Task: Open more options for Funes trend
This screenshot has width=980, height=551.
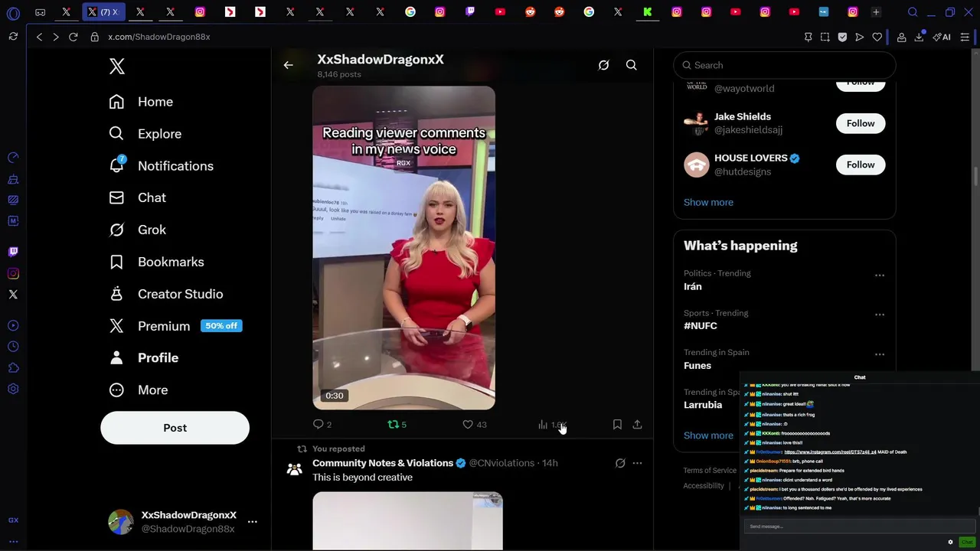Action: [x=880, y=354]
